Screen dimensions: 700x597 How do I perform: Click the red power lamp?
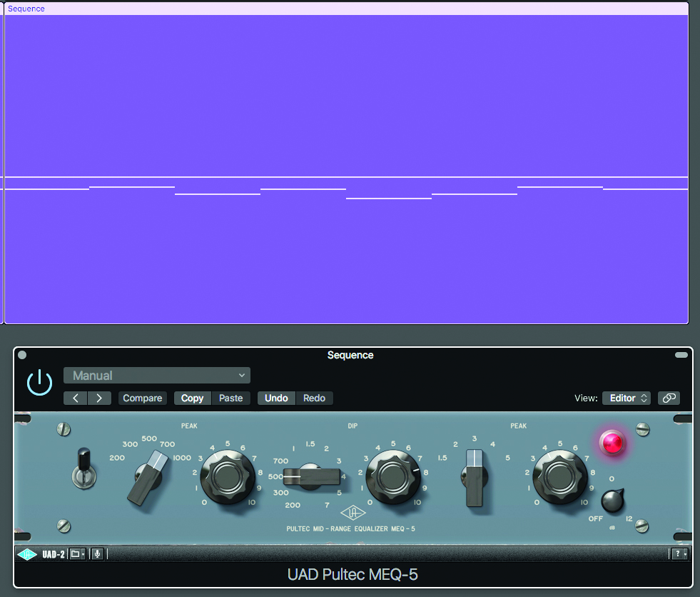pos(612,443)
